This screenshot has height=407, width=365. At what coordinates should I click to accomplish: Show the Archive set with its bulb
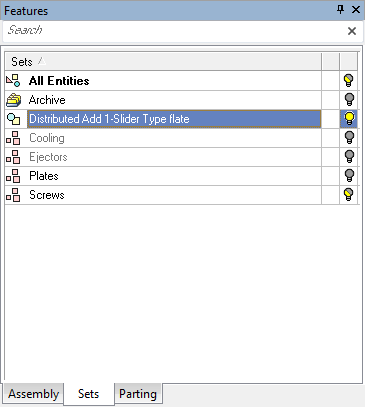349,100
